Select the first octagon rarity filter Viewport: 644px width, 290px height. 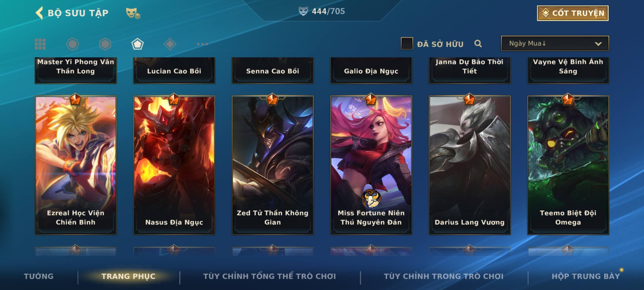click(72, 44)
